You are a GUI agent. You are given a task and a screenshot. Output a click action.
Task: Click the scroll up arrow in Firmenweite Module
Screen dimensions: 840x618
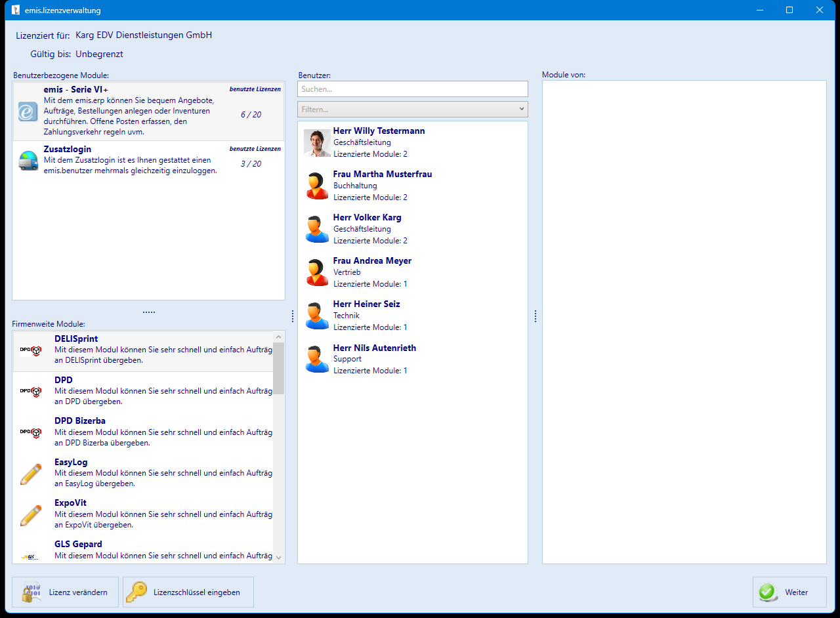pyautogui.click(x=279, y=337)
